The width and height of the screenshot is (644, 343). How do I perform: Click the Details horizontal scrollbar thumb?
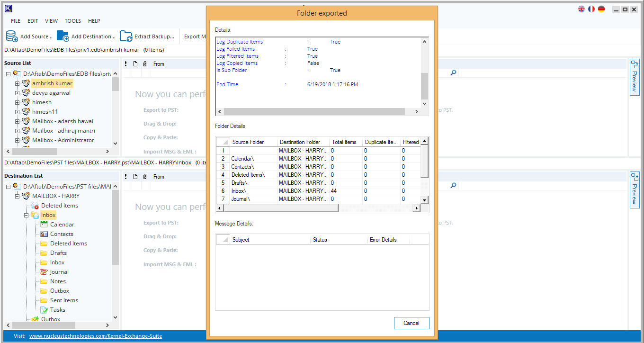314,112
